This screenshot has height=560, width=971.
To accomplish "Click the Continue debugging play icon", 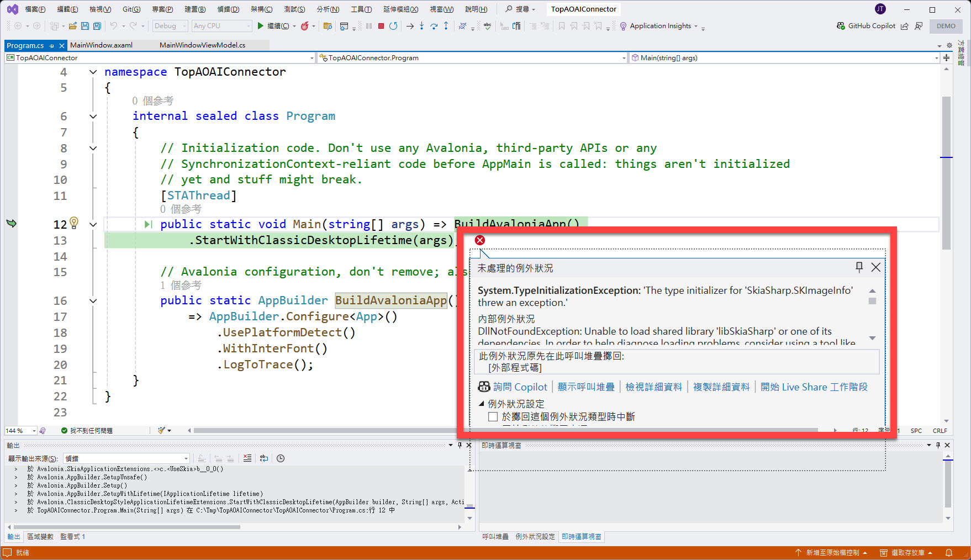I will (x=261, y=26).
